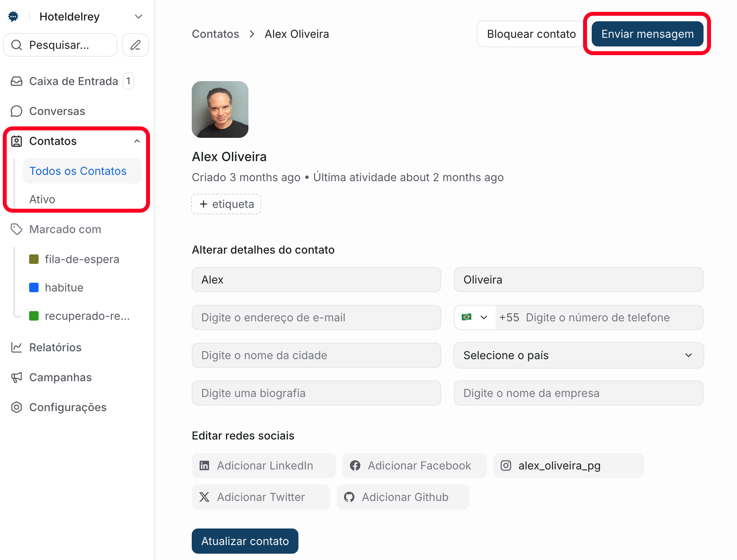Click the Campanhas megaphone icon
Viewport: 737px width, 560px height.
click(x=16, y=377)
